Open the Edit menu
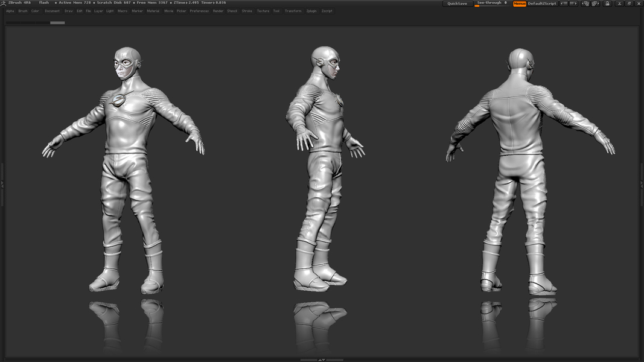This screenshot has width=644, height=362. (x=80, y=11)
